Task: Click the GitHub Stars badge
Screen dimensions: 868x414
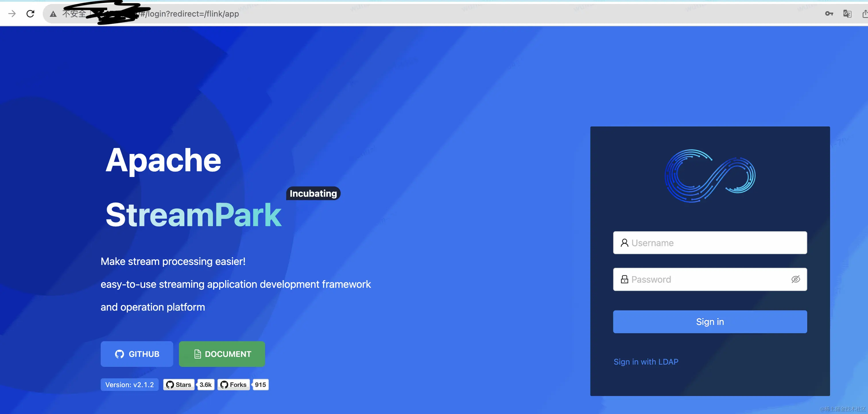Action: click(x=179, y=385)
